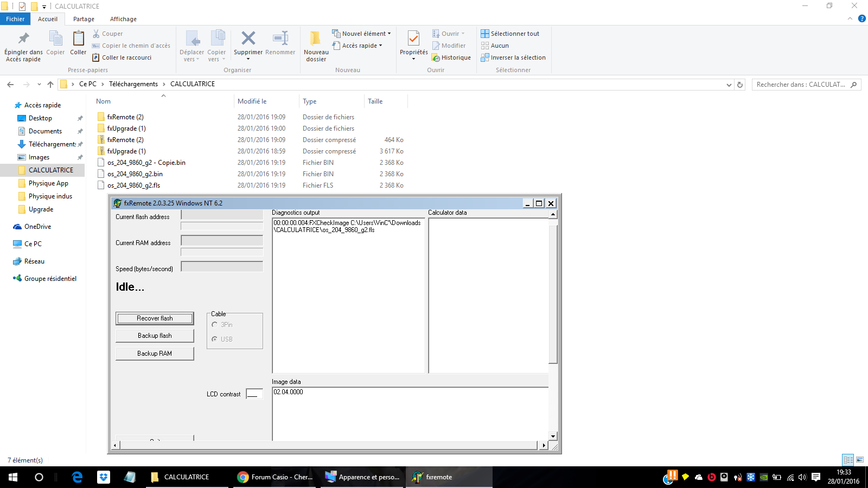Select Réseau in navigation pane
Image resolution: width=868 pixels, height=488 pixels.
34,261
